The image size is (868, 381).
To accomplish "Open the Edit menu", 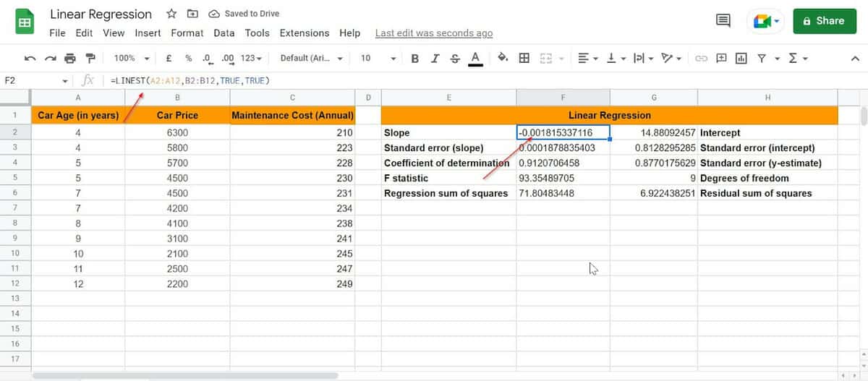I will (84, 33).
